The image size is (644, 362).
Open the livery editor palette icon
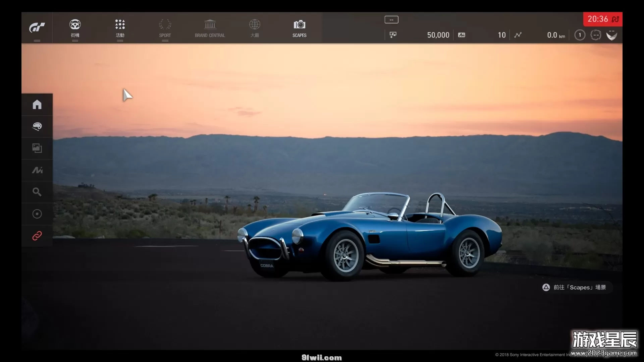point(37,126)
